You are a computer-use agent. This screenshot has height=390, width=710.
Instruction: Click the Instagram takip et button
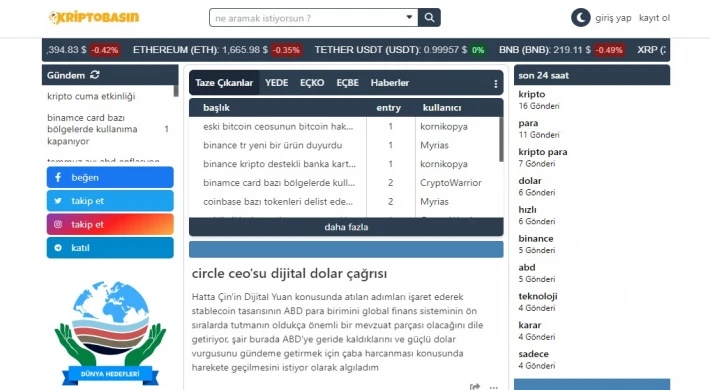click(x=110, y=224)
